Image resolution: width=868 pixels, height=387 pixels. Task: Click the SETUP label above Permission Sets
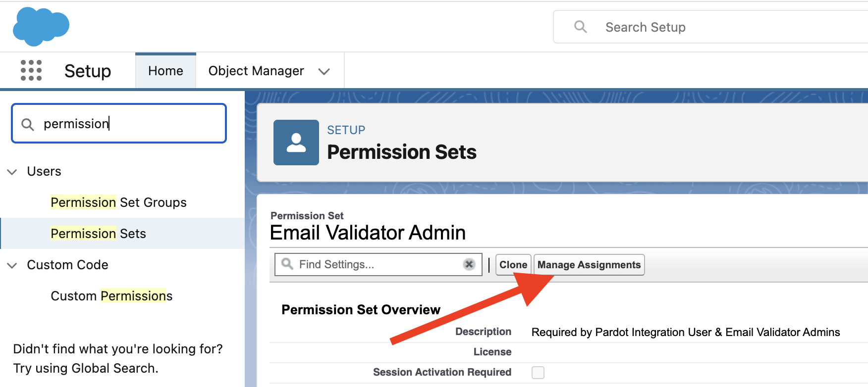(x=346, y=130)
